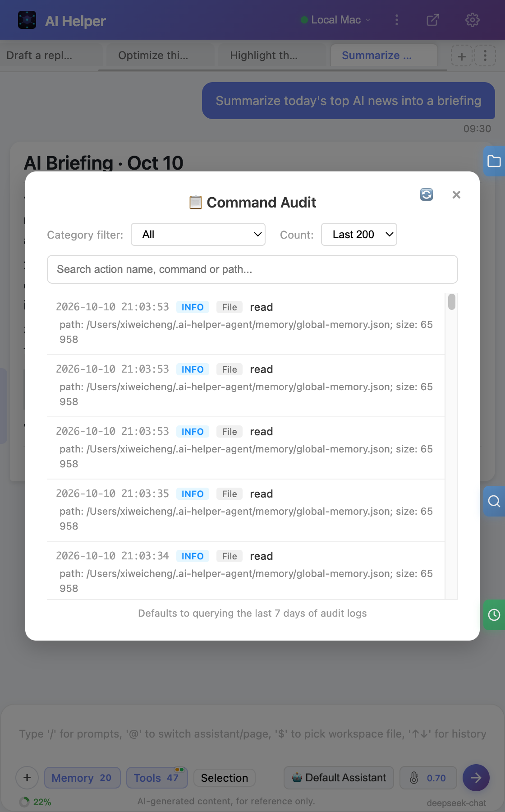This screenshot has width=505, height=812.
Task: Click the audit log scrollbar thumb
Action: 452,302
